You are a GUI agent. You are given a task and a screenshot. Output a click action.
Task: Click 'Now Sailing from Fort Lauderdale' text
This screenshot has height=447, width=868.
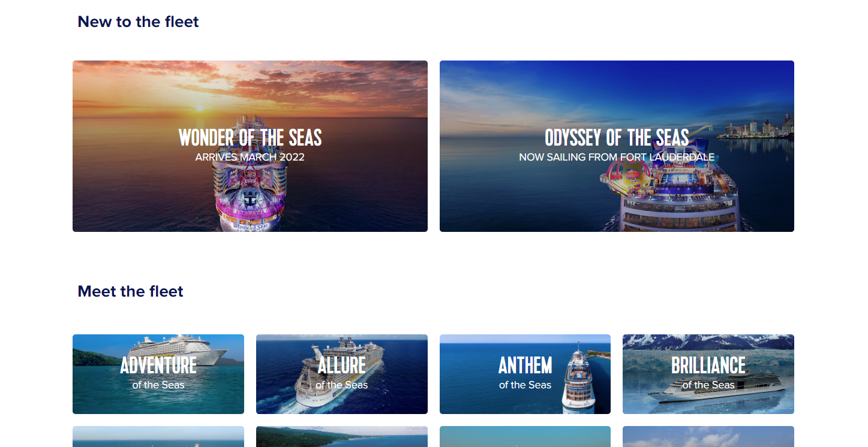click(x=617, y=158)
